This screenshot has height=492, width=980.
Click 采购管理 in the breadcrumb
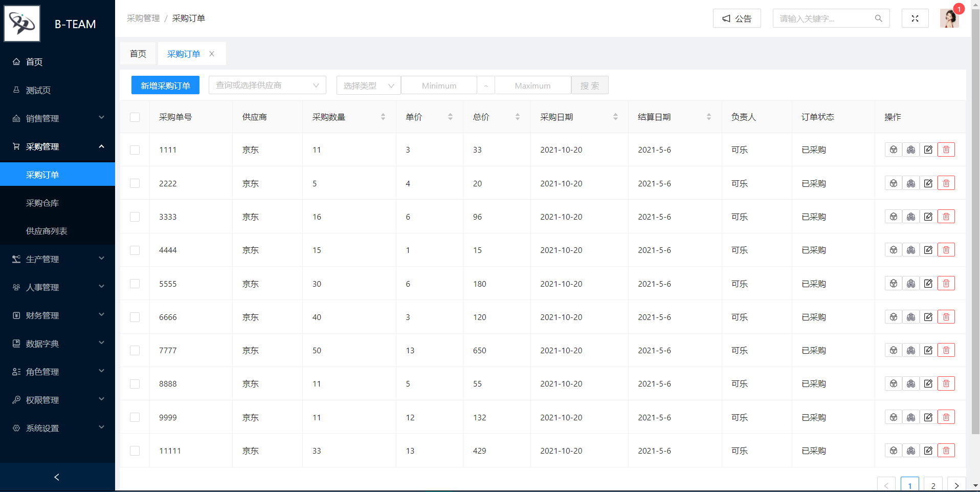143,18
